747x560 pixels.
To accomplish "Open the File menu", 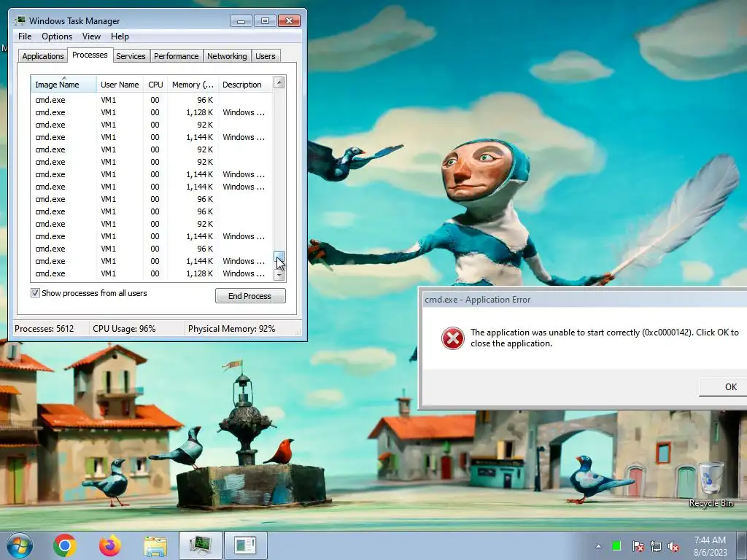I will click(x=25, y=36).
